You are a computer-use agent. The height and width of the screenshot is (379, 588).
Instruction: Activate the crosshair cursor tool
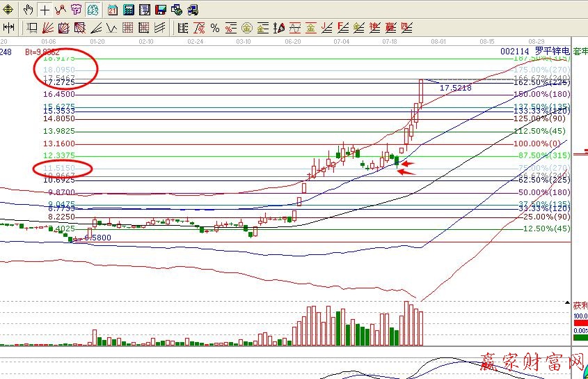click(45, 10)
